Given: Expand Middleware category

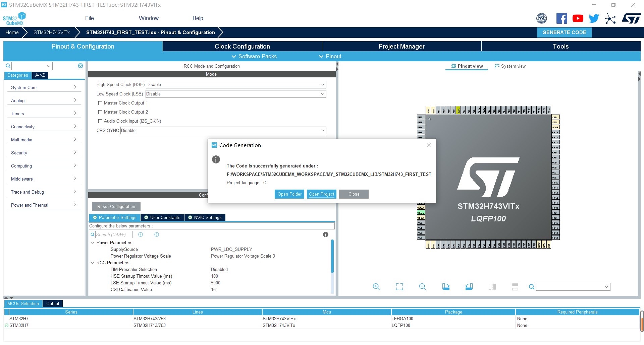Looking at the screenshot, I should point(44,179).
